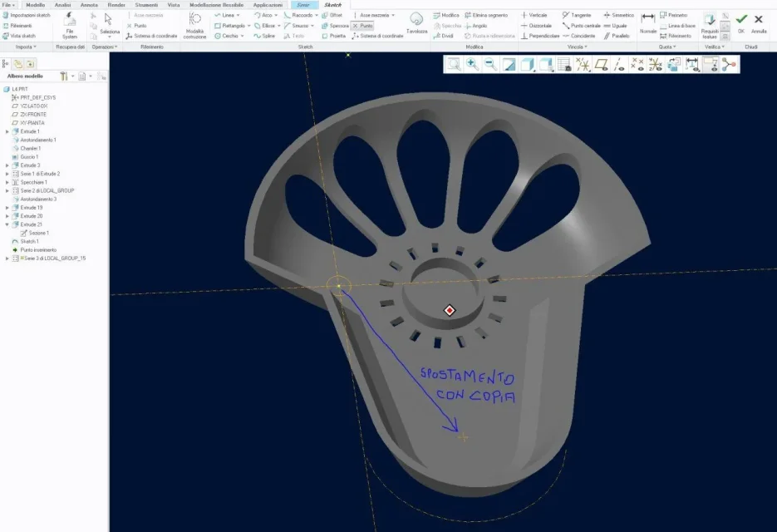Viewport: 777px width, 532px height.
Task: Open Impostazioni sketch settings
Action: pos(27,15)
